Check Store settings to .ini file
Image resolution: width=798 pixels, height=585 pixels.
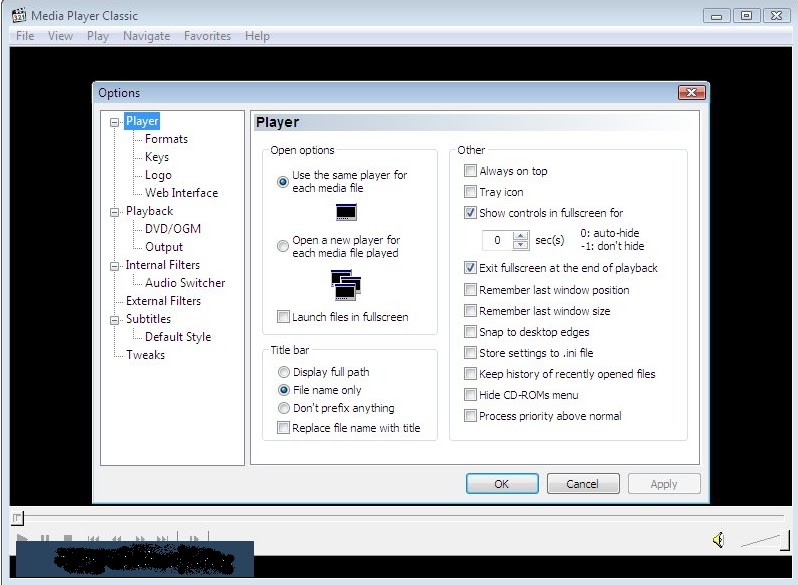click(x=470, y=353)
